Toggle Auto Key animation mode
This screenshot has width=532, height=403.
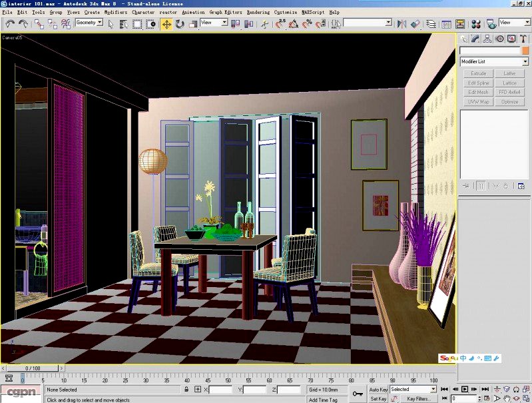378,390
